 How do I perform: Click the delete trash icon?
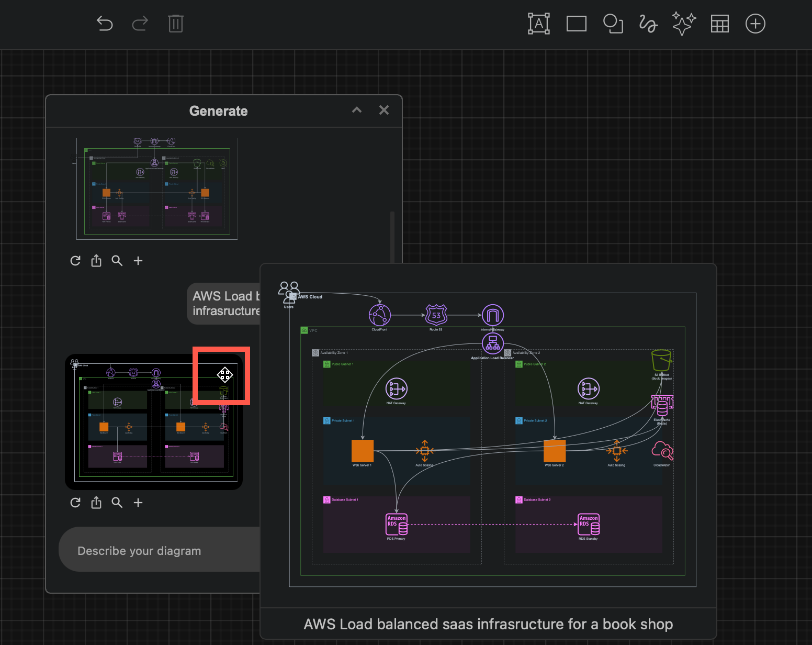coord(175,23)
